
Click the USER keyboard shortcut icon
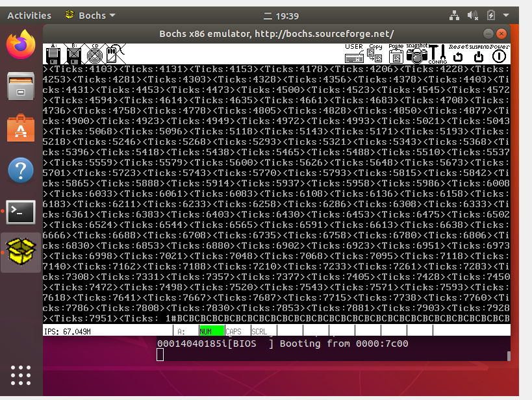354,54
